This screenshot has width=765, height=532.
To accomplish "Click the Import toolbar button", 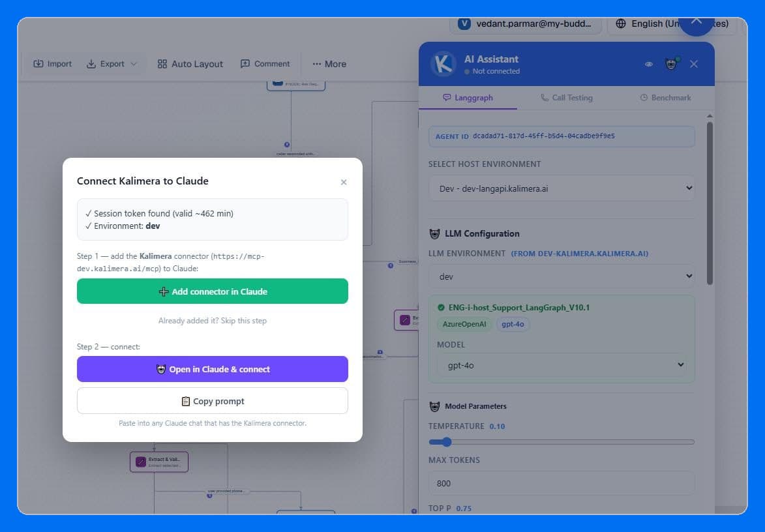I will click(x=52, y=64).
